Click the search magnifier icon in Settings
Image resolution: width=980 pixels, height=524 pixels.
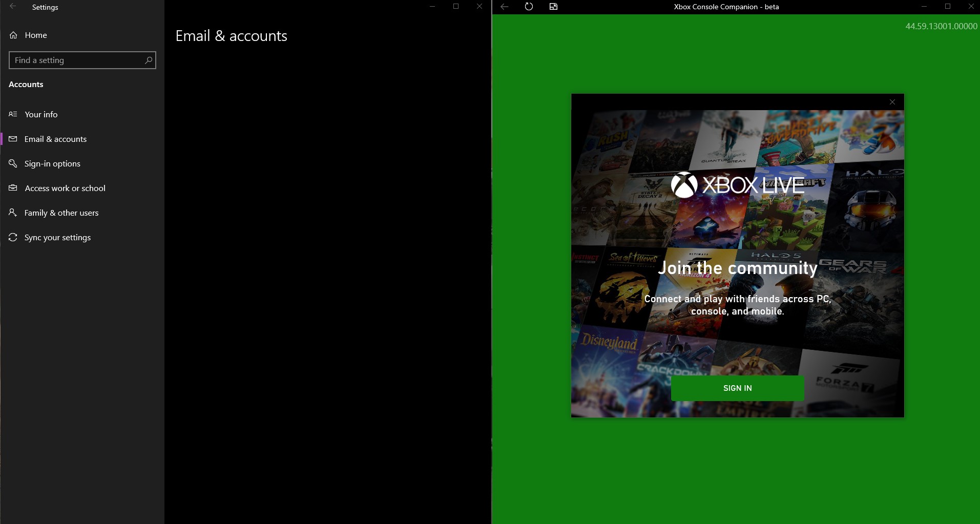[x=149, y=60]
